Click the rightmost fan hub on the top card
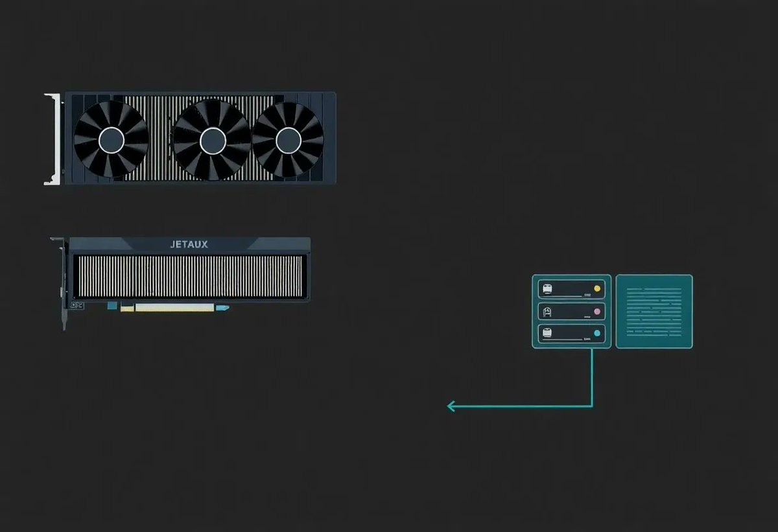Image resolution: width=778 pixels, height=532 pixels. (x=288, y=139)
